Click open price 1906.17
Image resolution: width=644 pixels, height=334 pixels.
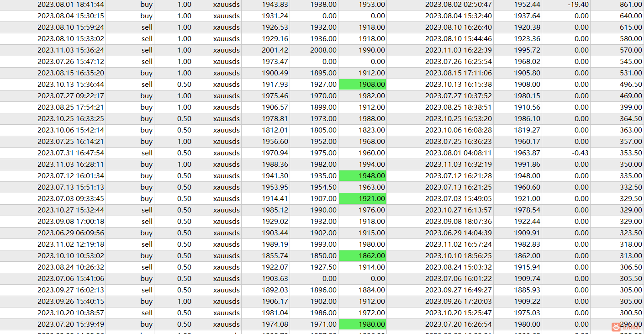tap(275, 302)
